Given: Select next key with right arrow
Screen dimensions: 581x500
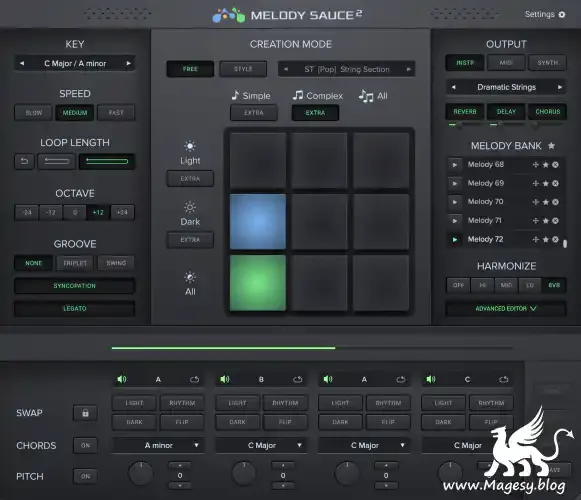Looking at the screenshot, I should pyautogui.click(x=129, y=63).
